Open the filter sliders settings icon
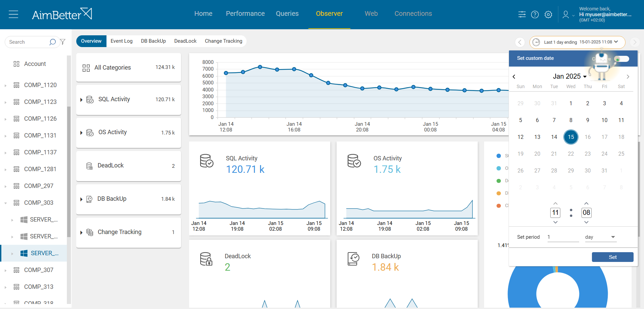Screen dimensions: 644x309 (522, 14)
